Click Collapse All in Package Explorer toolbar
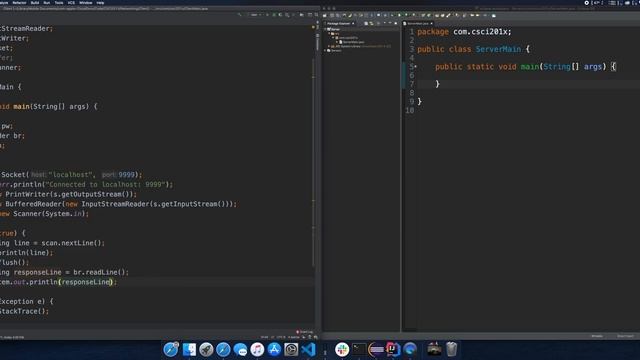Image resolution: width=640 pixels, height=360 pixels. tap(366, 23)
